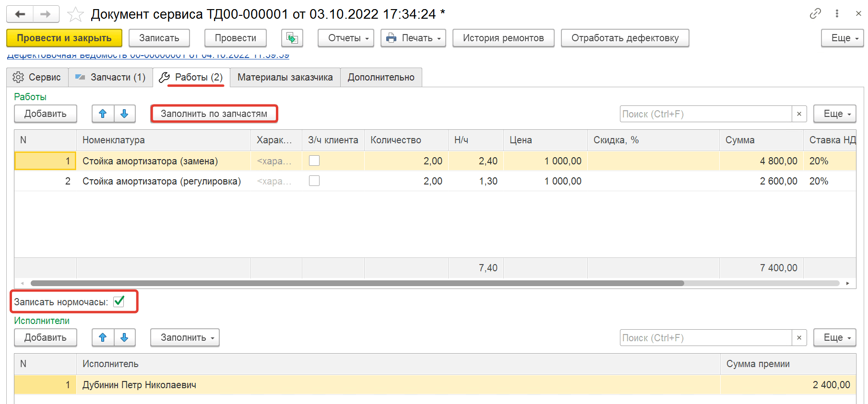This screenshot has height=404, width=868.
Task: Open История ремонтов
Action: (x=503, y=38)
